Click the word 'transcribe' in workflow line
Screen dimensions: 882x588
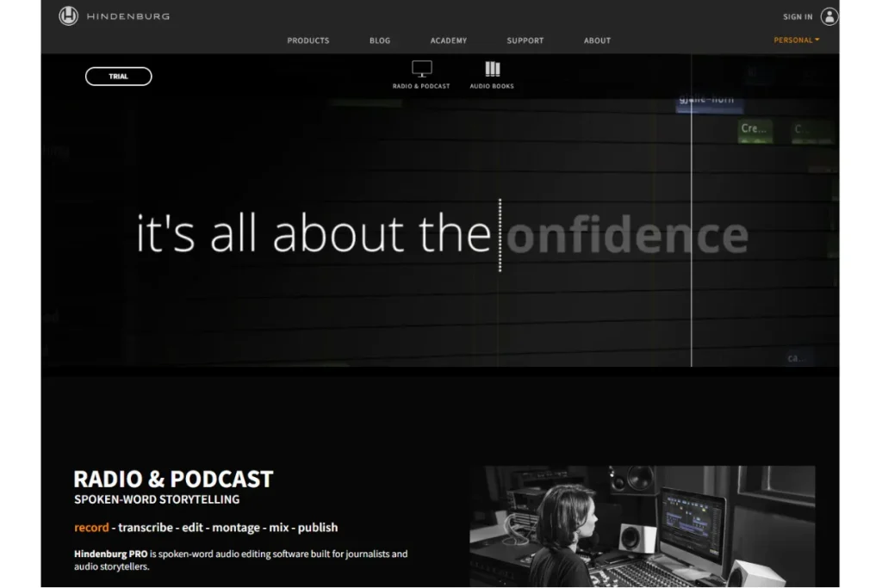click(x=146, y=527)
